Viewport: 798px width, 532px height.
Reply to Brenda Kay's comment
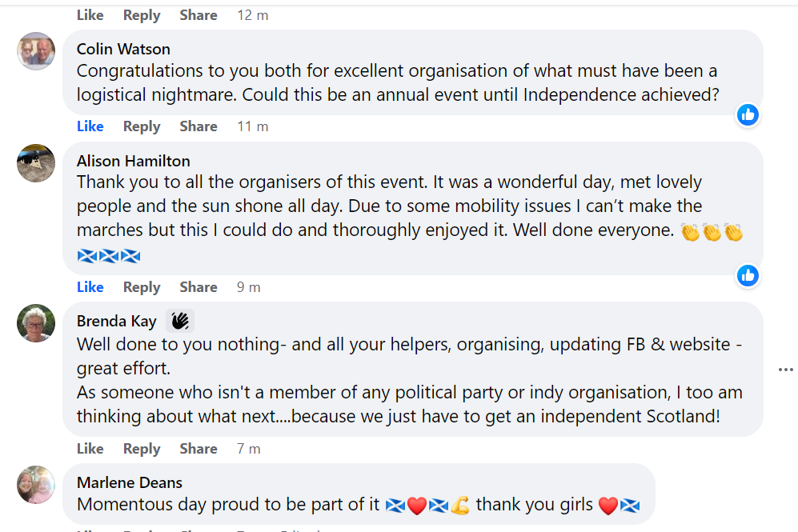(142, 449)
